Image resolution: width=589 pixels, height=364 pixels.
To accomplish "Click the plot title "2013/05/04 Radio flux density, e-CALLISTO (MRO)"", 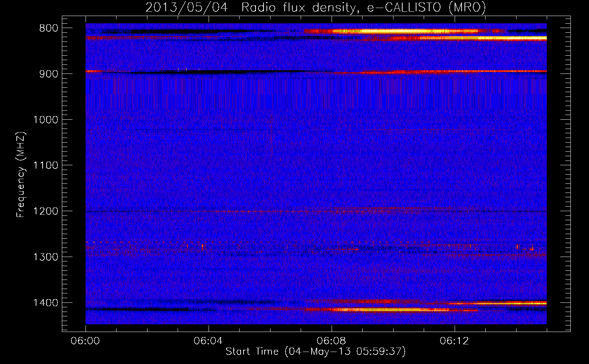I will (x=316, y=7).
